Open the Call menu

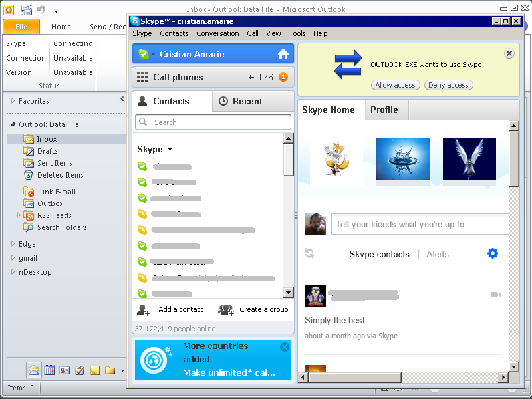pos(253,33)
